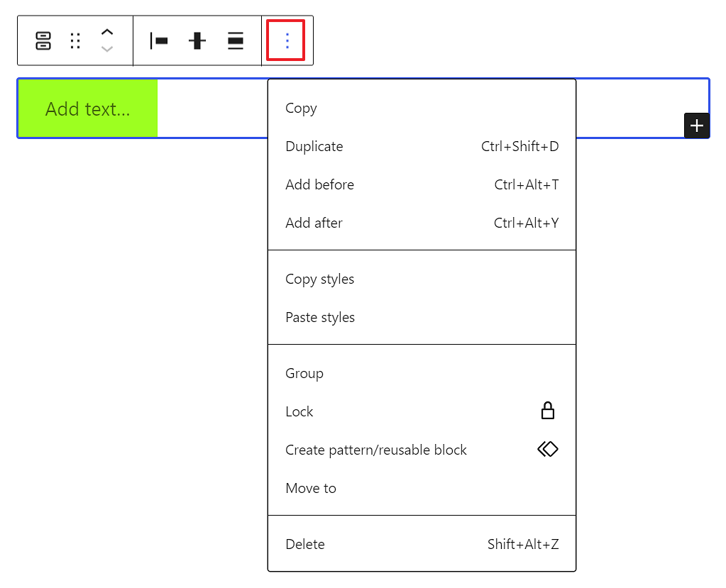Click the disabled move down chevron
This screenshot has height=588, width=726.
point(107,50)
